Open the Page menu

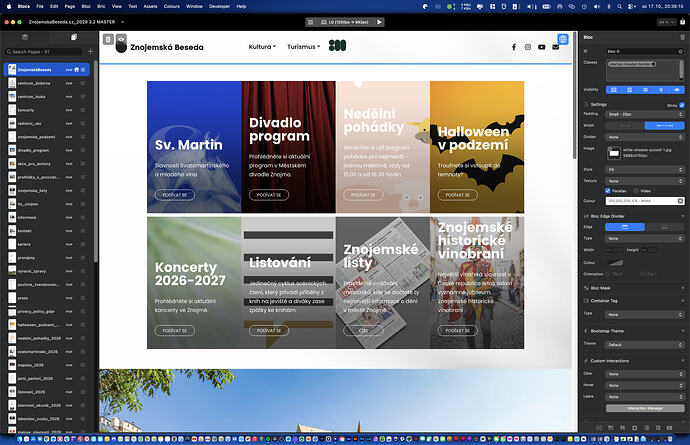70,7
